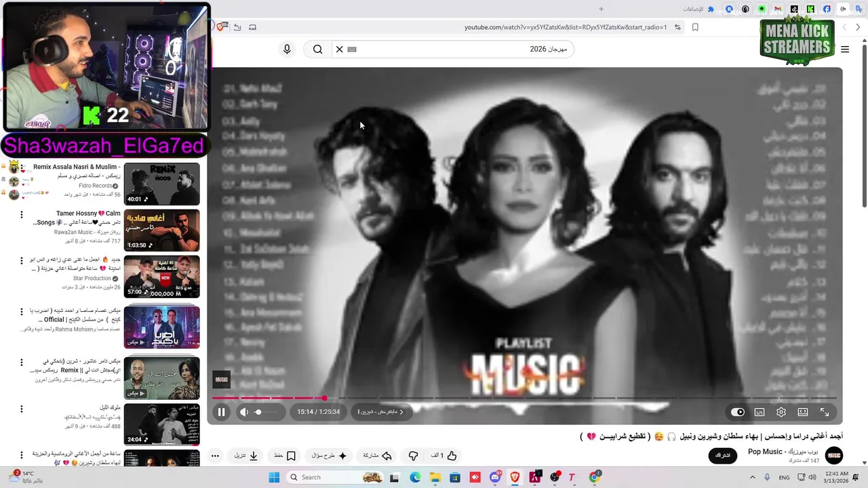Switch to theater mode view
868x488 pixels.
tap(803, 412)
